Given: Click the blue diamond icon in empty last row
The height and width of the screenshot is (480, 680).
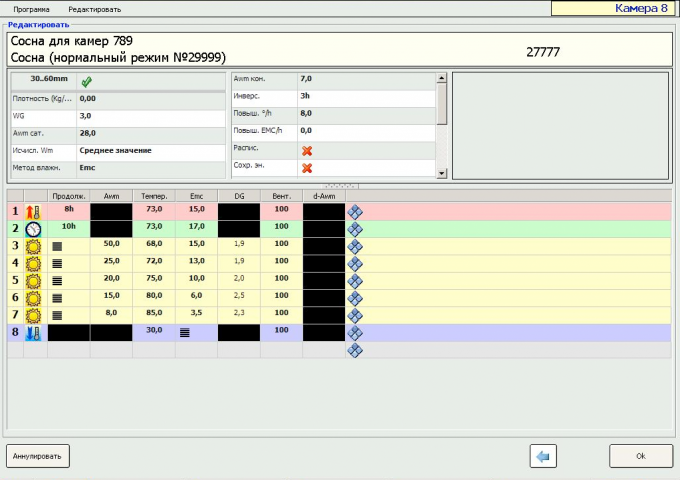Looking at the screenshot, I should click(x=355, y=350).
